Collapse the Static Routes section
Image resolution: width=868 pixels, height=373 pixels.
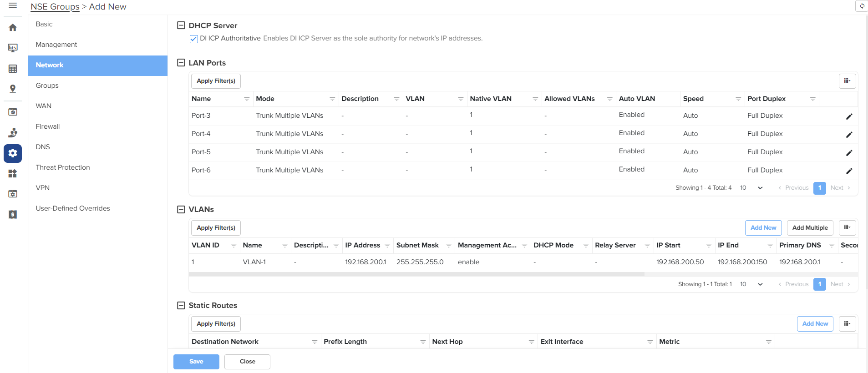(181, 305)
